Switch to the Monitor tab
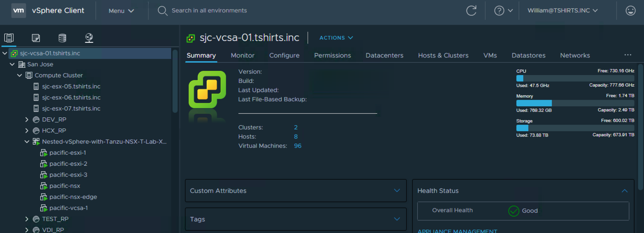This screenshot has width=644, height=233. (x=242, y=55)
